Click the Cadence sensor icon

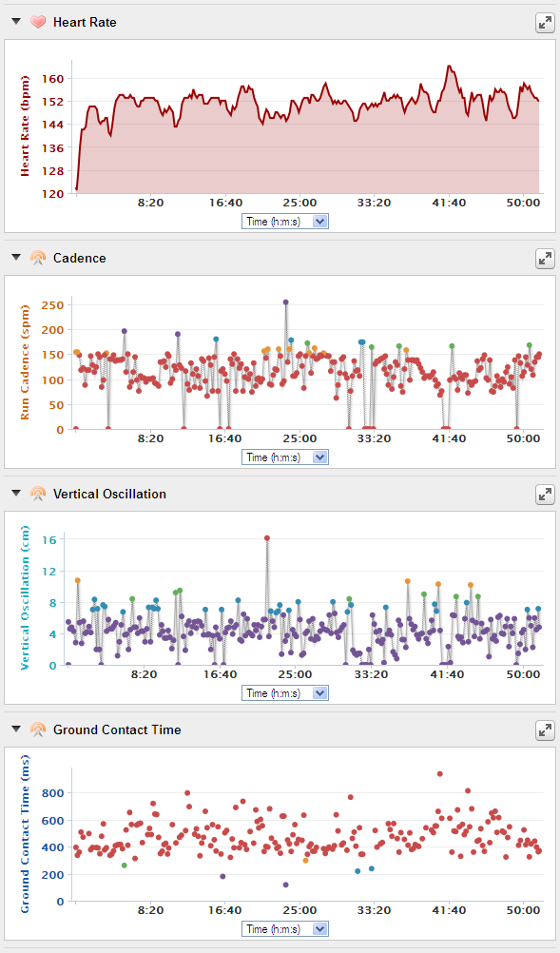click(38, 258)
